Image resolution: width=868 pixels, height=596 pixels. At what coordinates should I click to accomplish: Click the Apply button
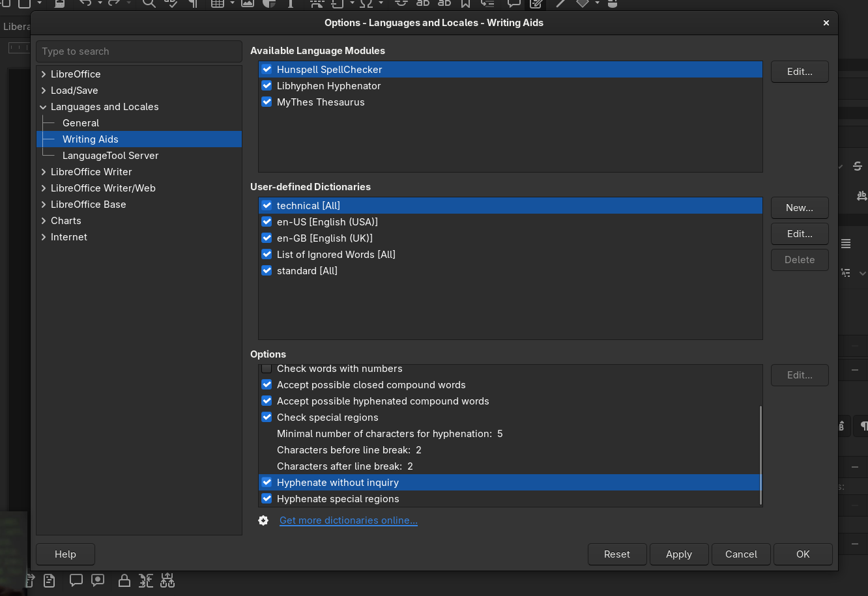coord(679,554)
